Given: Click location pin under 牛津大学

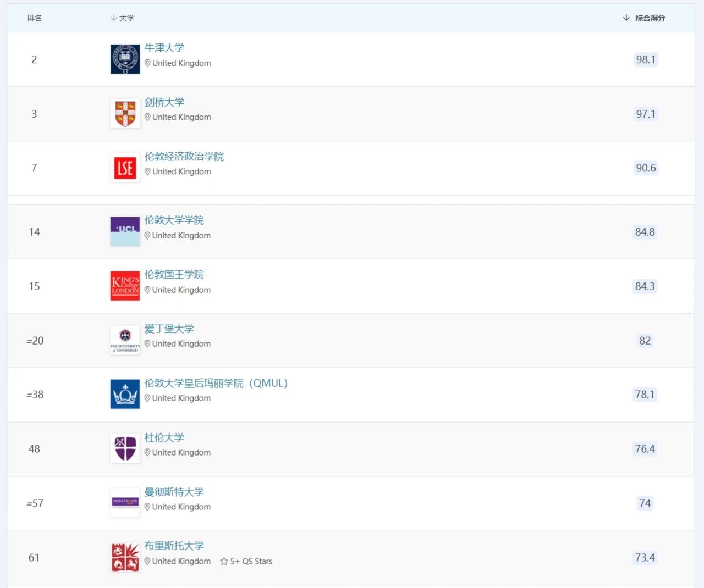Looking at the screenshot, I should [147, 63].
